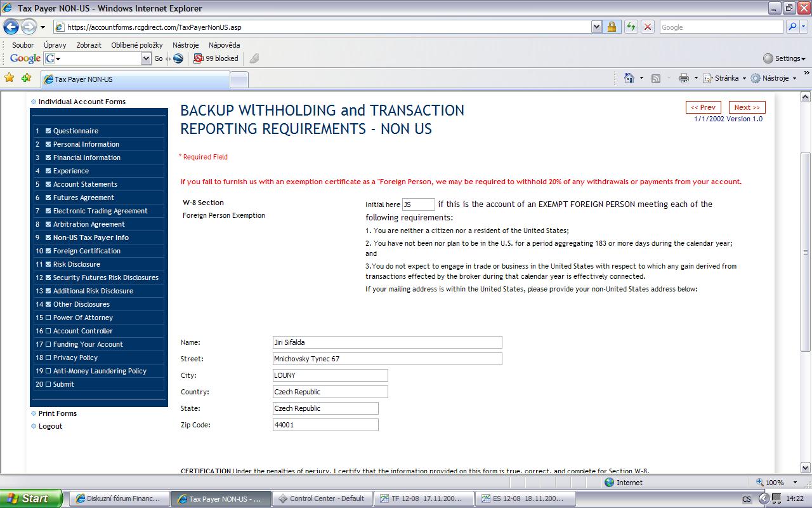Open the Foreign Certification form link
812x508 pixels.
pos(87,251)
